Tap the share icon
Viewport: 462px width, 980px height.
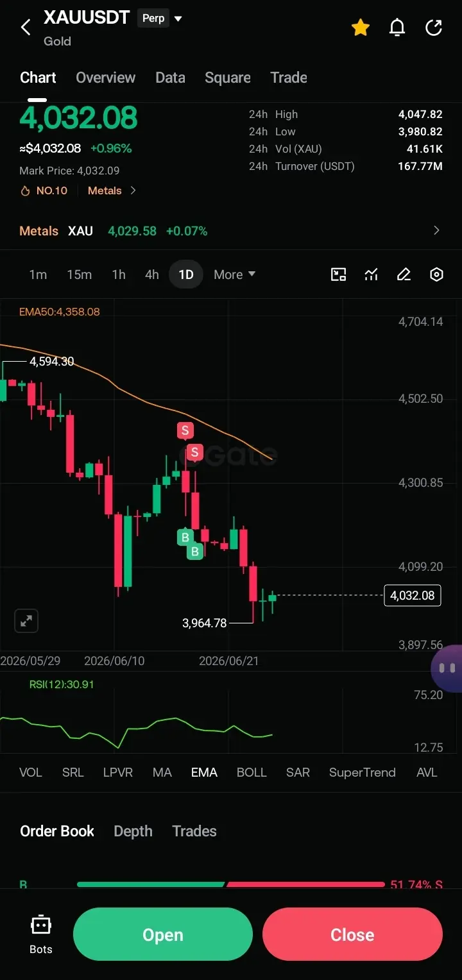click(x=434, y=28)
